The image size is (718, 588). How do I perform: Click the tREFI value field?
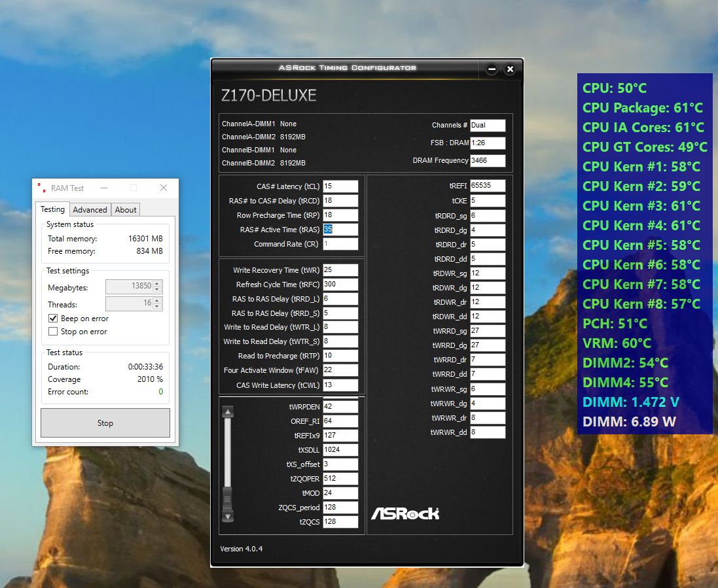tap(488, 185)
